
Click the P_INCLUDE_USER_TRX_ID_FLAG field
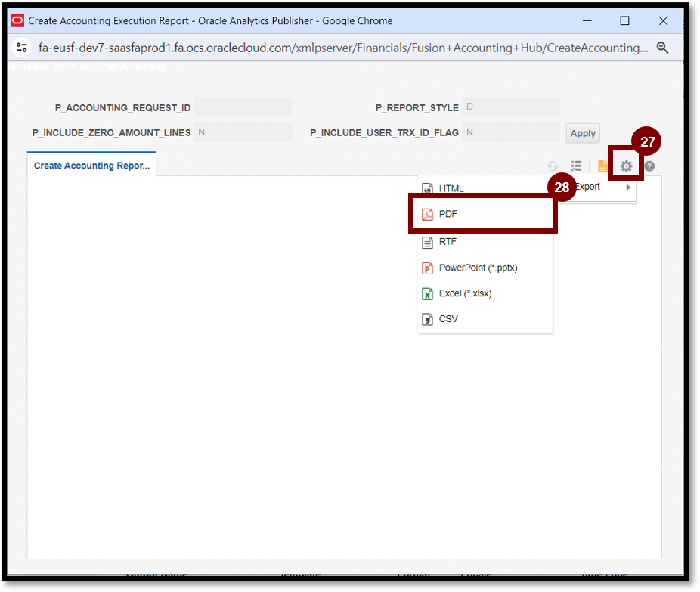pos(510,132)
